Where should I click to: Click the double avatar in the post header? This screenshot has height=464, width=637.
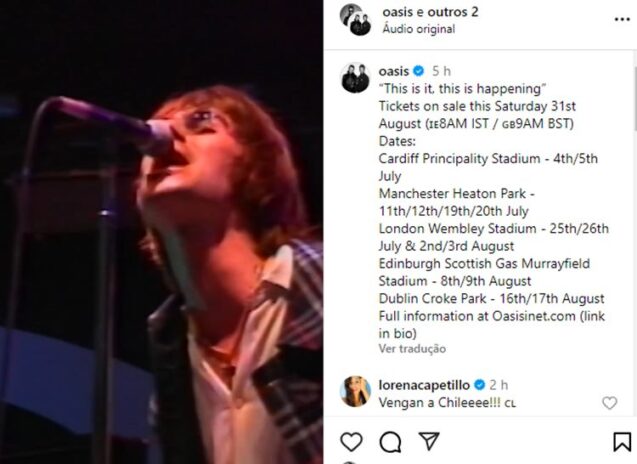click(x=355, y=20)
